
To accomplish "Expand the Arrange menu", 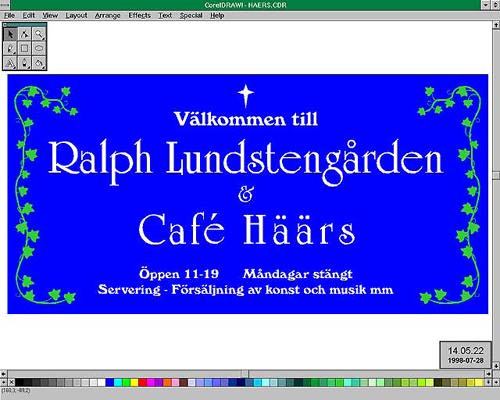I will point(107,15).
